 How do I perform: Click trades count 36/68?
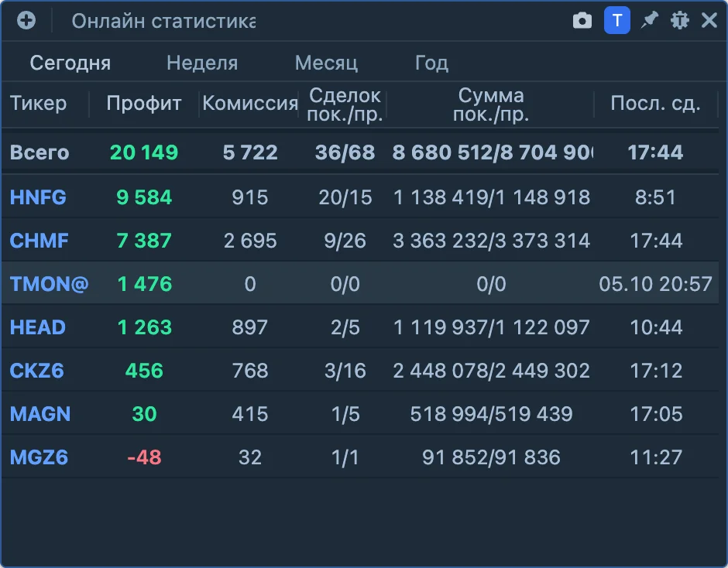click(x=345, y=152)
